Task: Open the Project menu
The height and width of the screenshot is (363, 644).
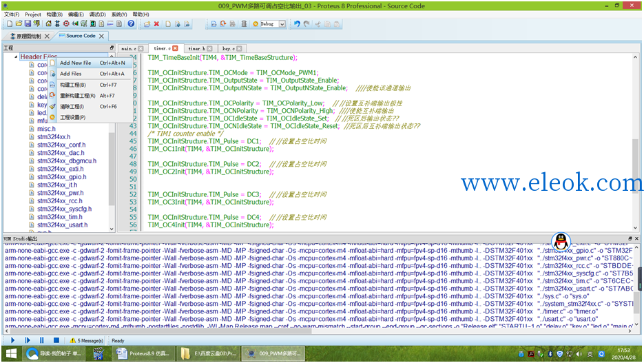Action: click(x=33, y=14)
